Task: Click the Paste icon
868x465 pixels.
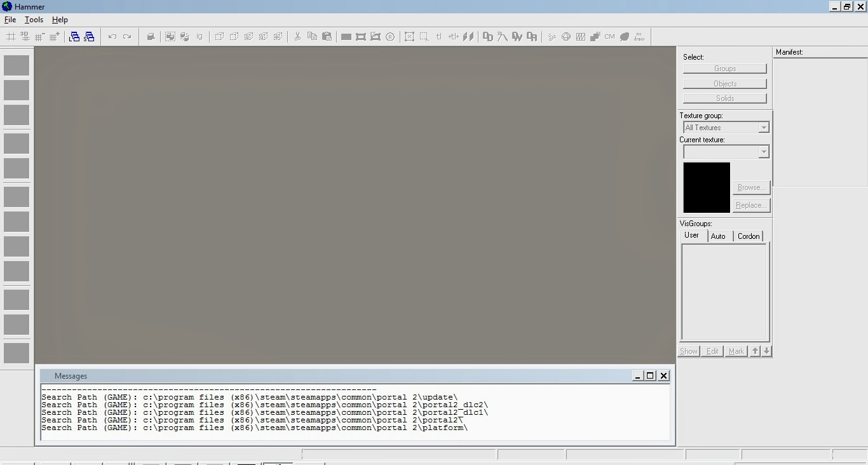Action: click(326, 36)
